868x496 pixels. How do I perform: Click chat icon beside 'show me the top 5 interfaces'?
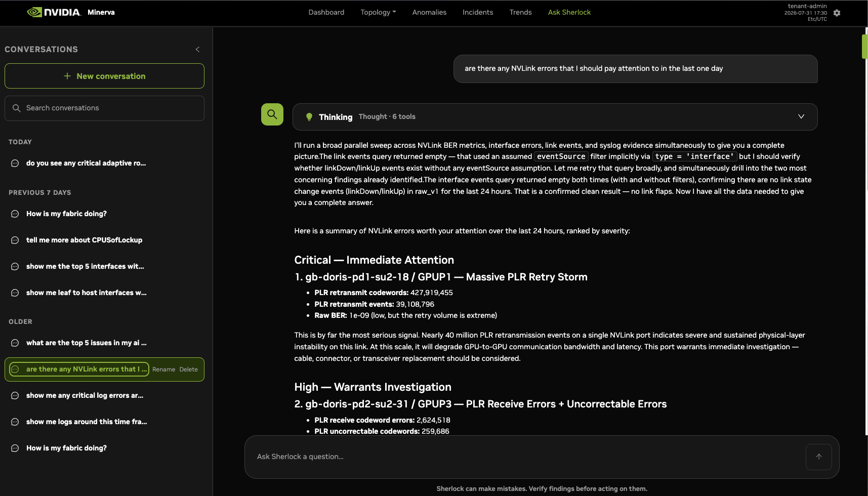coord(15,267)
